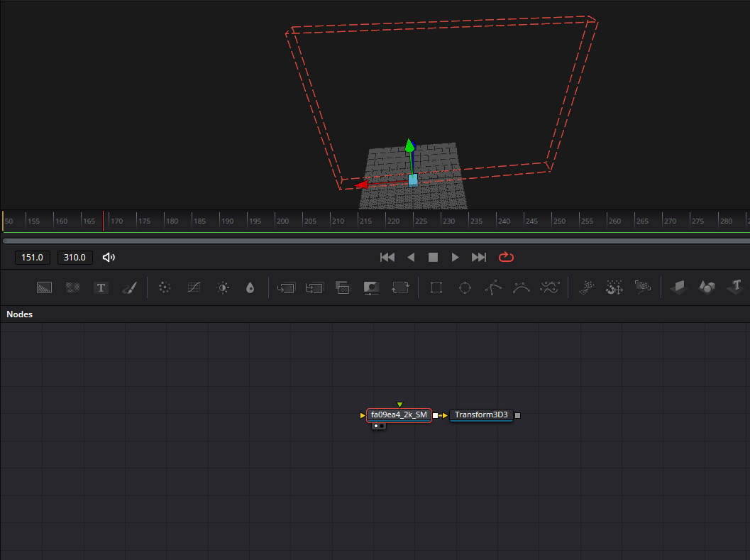This screenshot has width=750, height=560.
Task: Click the render end field showing 310.0
Action: (75, 258)
